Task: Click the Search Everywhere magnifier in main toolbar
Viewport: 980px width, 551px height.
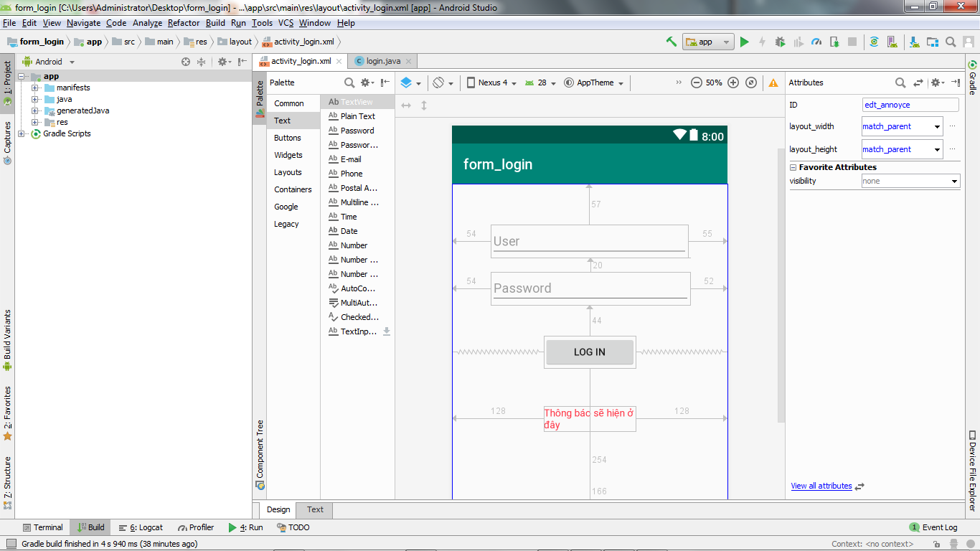Action: tap(951, 42)
